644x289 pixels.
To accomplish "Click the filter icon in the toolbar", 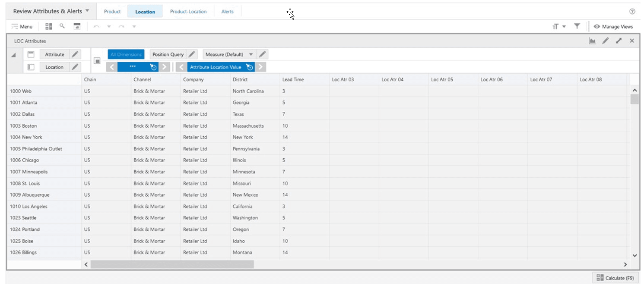I will pos(577,26).
